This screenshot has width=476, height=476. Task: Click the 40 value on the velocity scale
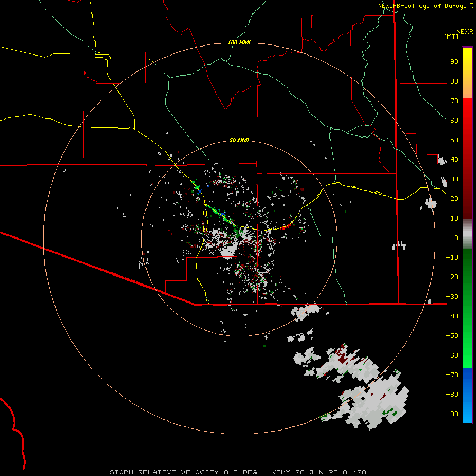(x=454, y=159)
